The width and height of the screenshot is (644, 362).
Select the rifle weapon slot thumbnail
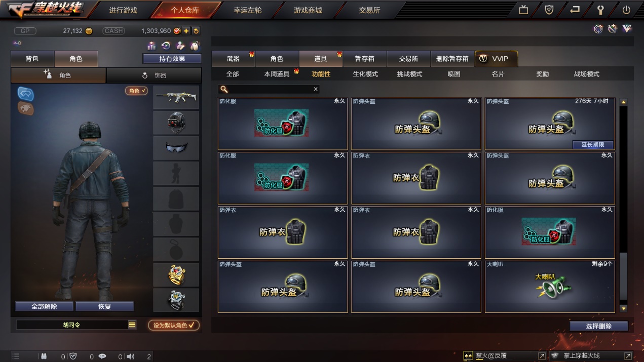click(176, 97)
